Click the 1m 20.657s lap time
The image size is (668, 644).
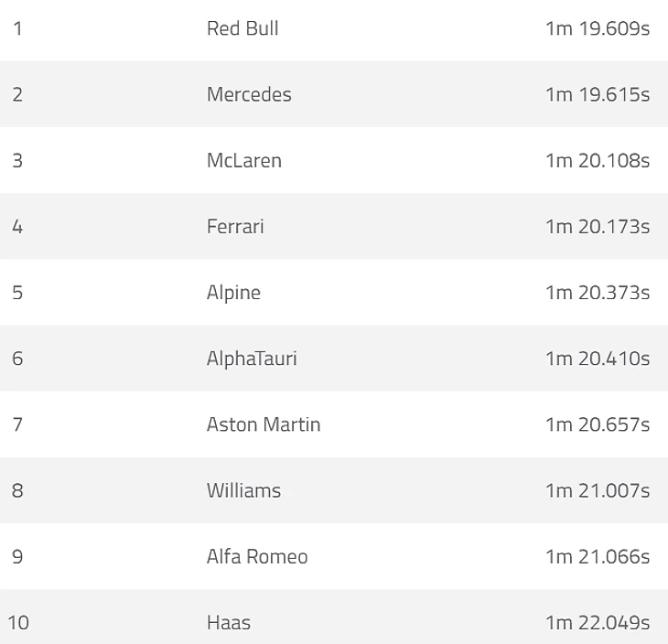598,424
